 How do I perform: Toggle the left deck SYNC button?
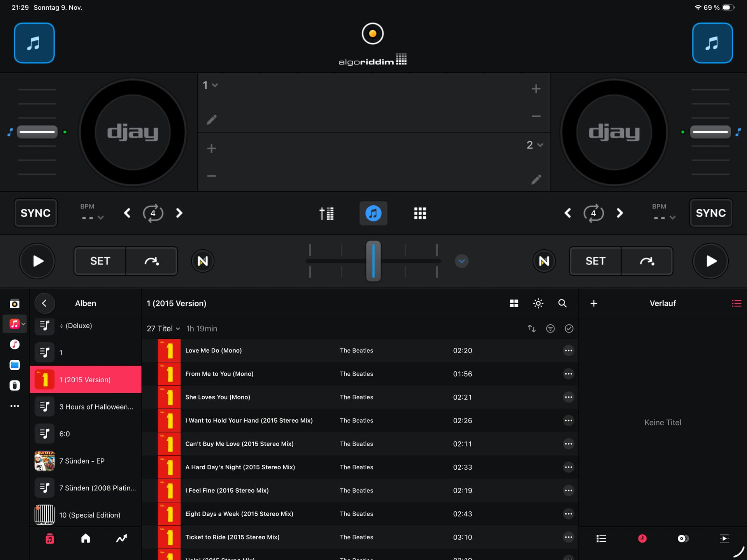(35, 213)
